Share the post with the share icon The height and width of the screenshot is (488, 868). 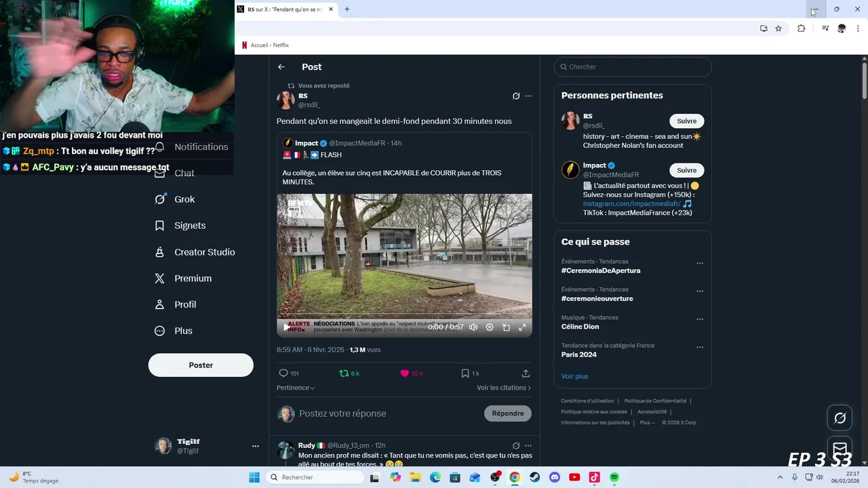(526, 373)
